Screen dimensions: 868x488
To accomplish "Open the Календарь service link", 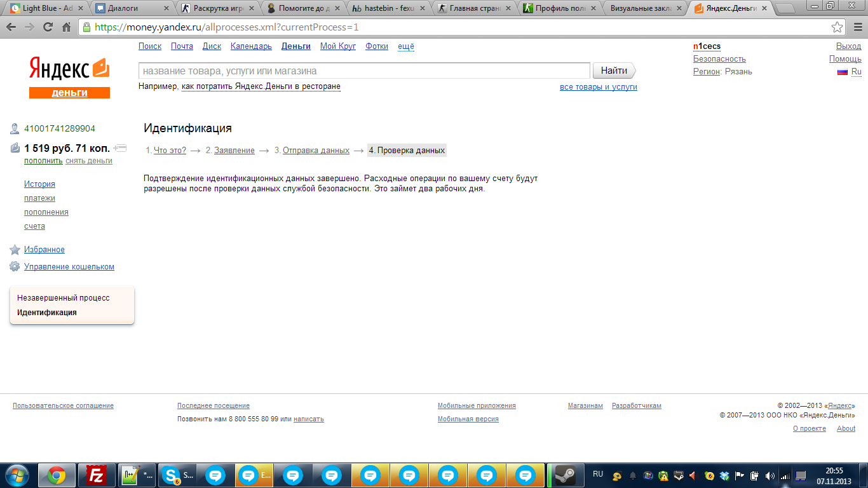I will point(251,46).
